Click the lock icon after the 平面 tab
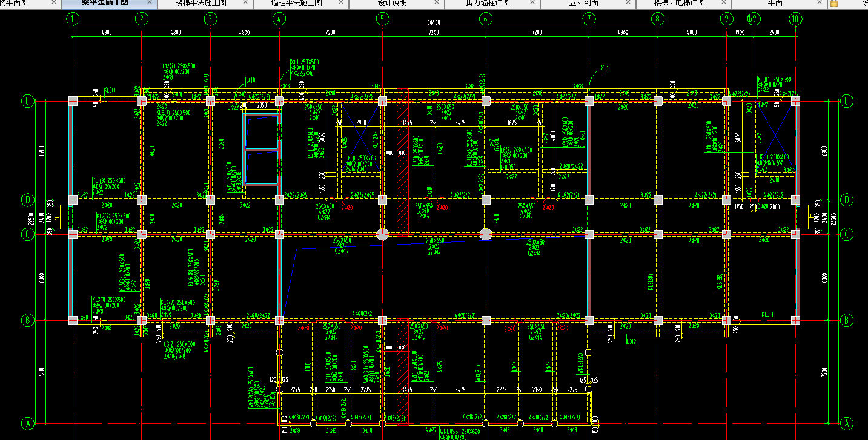 point(834,3)
